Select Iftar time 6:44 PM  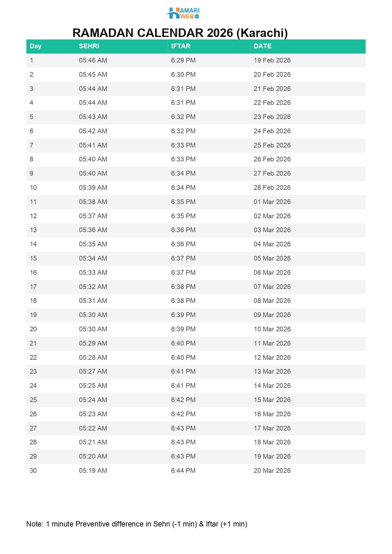183,471
